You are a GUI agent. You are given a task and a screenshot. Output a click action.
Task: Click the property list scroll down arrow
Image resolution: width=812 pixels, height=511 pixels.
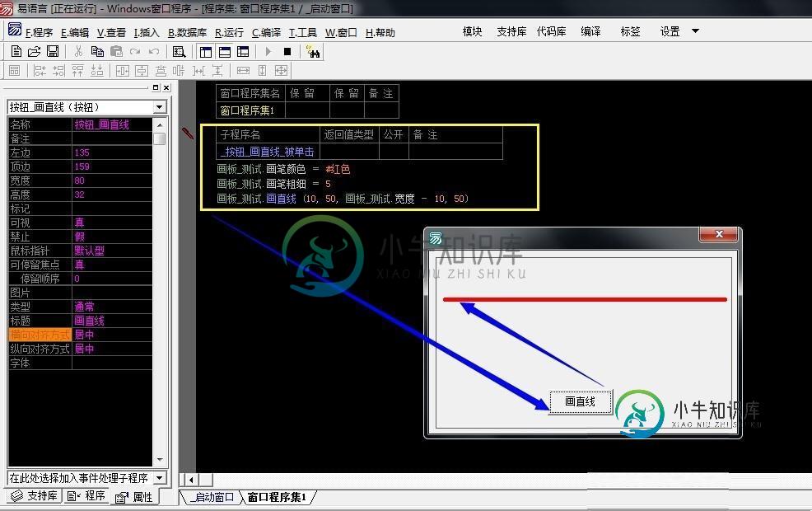(x=160, y=460)
